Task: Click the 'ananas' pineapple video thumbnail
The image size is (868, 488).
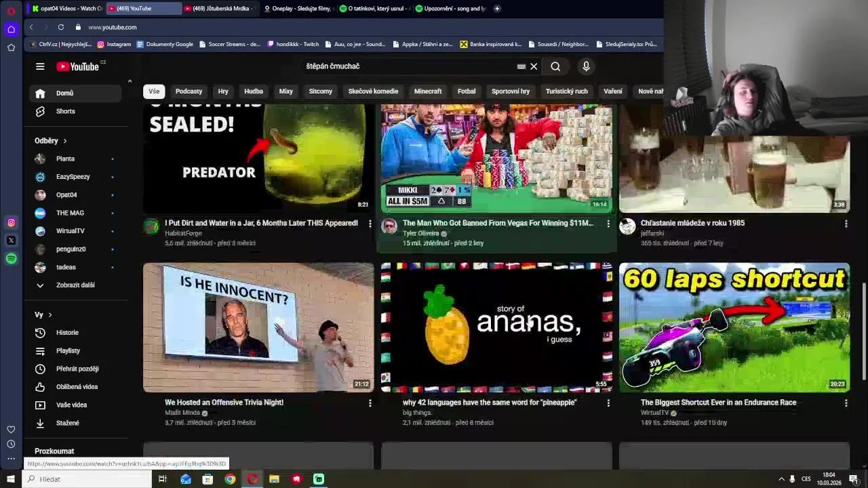Action: [496, 327]
